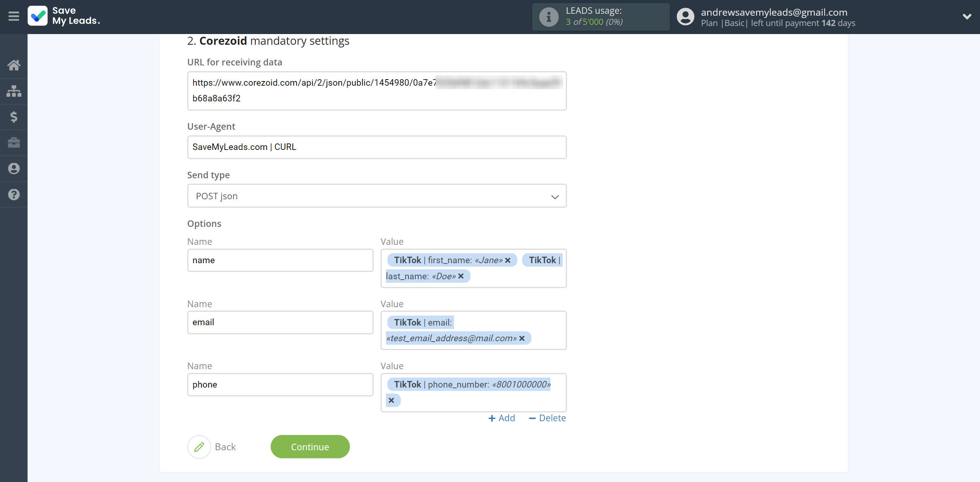Click the 'email' option name field
This screenshot has height=482, width=980.
coord(280,322)
